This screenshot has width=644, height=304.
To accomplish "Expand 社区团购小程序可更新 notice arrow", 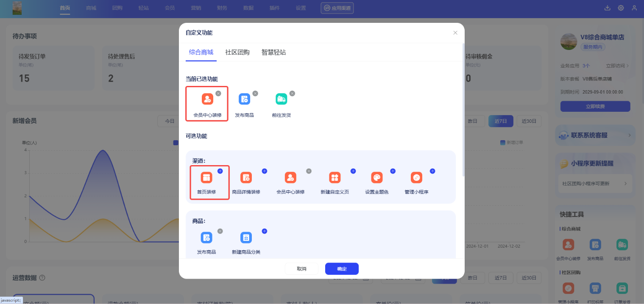I will [x=625, y=184].
